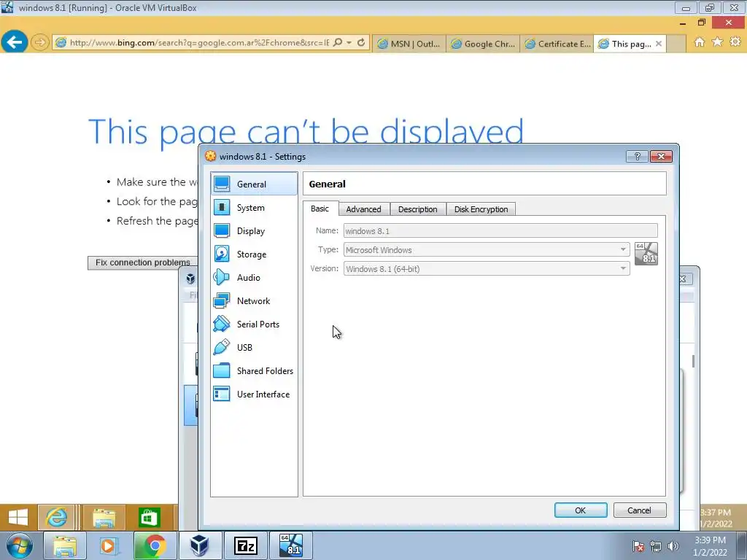Open Audio settings category
This screenshot has width=747, height=560.
[254, 278]
